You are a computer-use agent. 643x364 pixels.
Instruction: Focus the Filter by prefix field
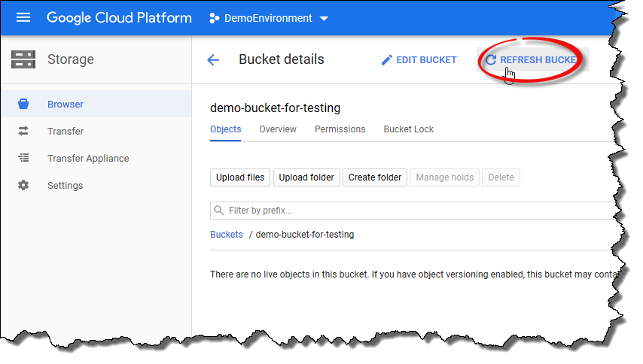[x=414, y=211]
